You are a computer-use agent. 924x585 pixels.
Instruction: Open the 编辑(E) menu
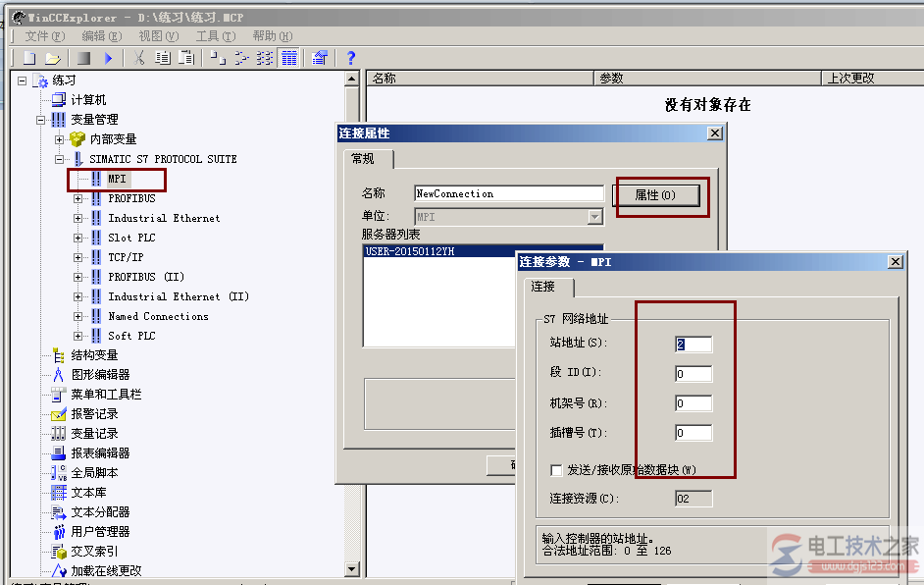[x=101, y=36]
